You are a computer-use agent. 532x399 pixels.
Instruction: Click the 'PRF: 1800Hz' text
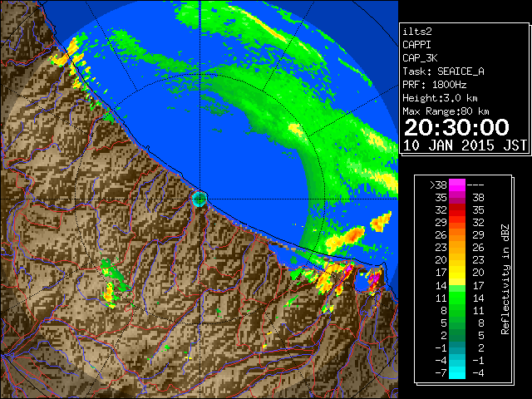click(434, 85)
